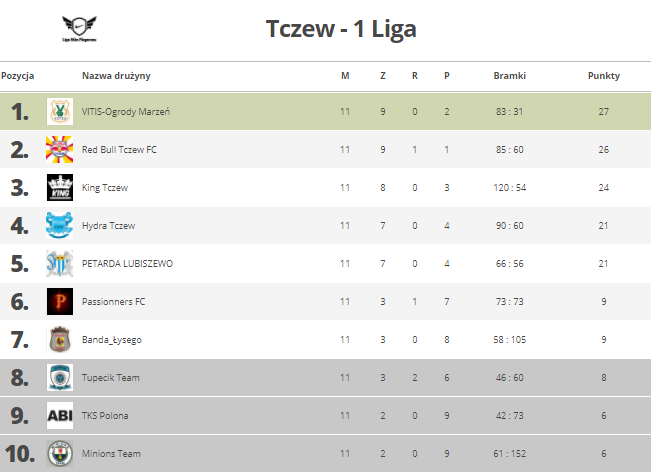Click the Red Bull Tczew FC logo
This screenshot has width=651, height=474.
60,149
